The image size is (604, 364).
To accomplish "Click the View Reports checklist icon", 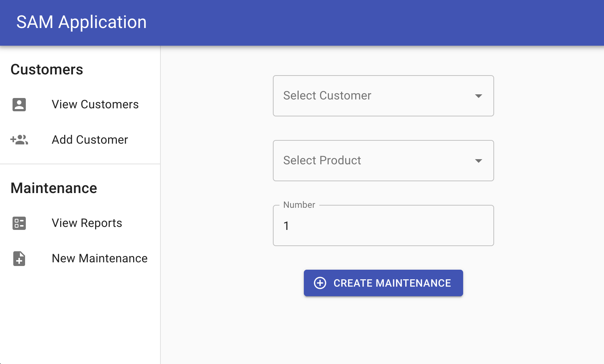I will tap(19, 223).
